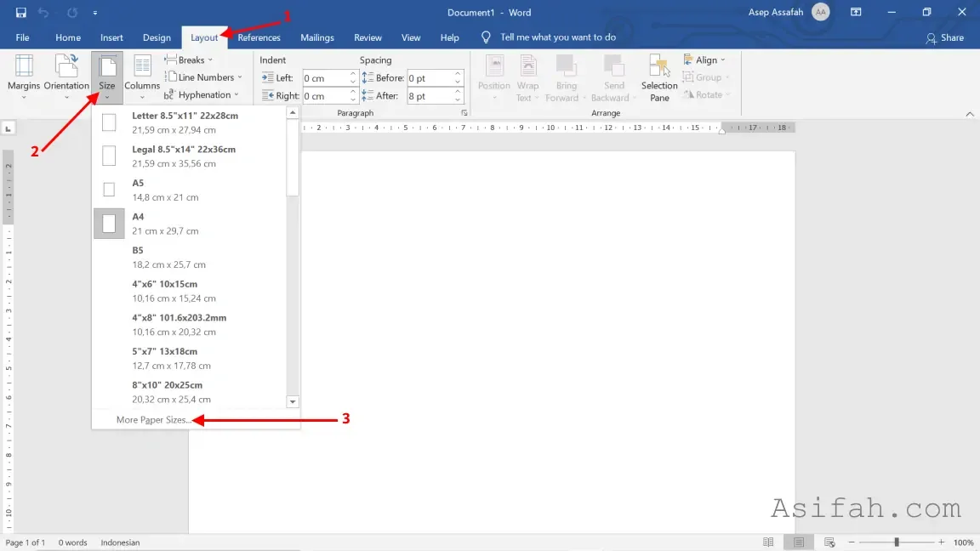Switch to Read Mode view icon
980x551 pixels.
click(768, 542)
